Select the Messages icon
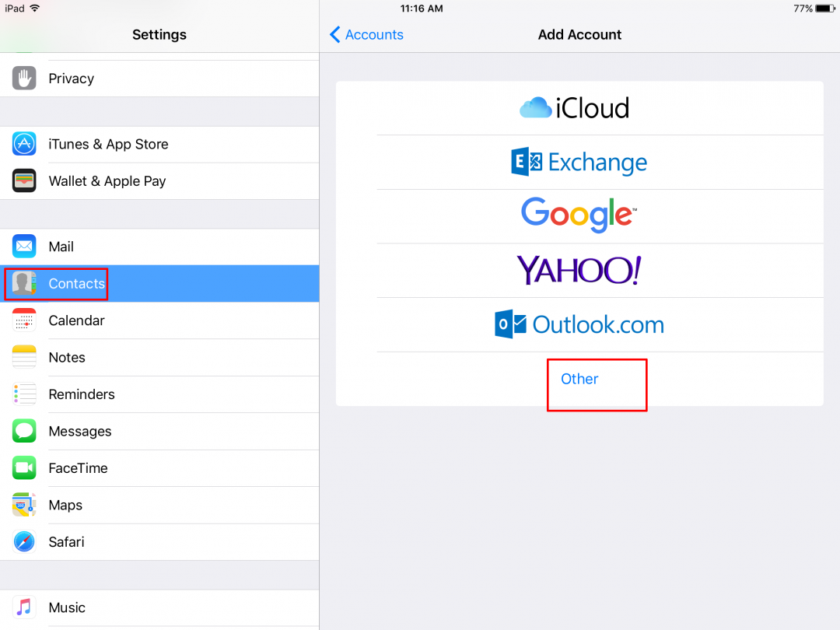 point(24,431)
